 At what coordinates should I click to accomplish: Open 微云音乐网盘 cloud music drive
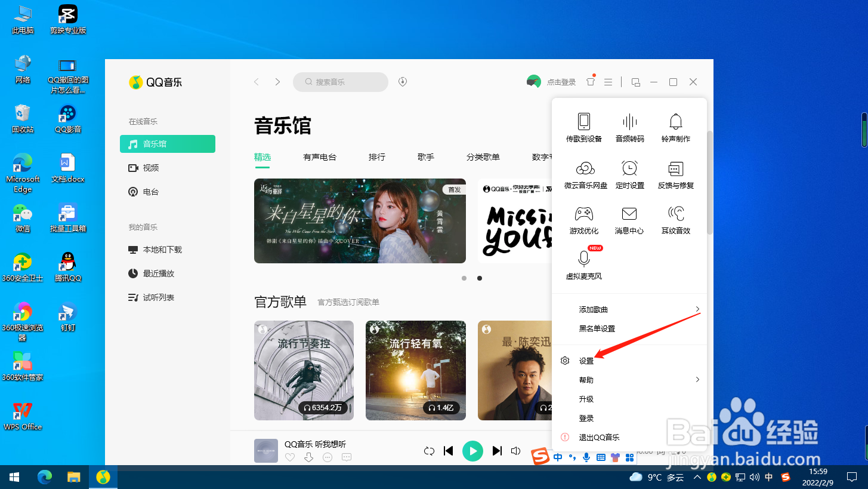584,173
